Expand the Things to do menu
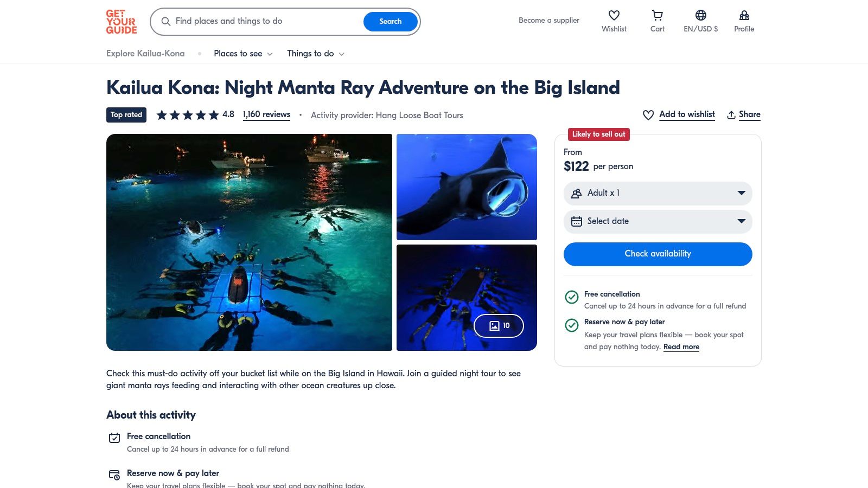This screenshot has width=868, height=488. [x=316, y=54]
